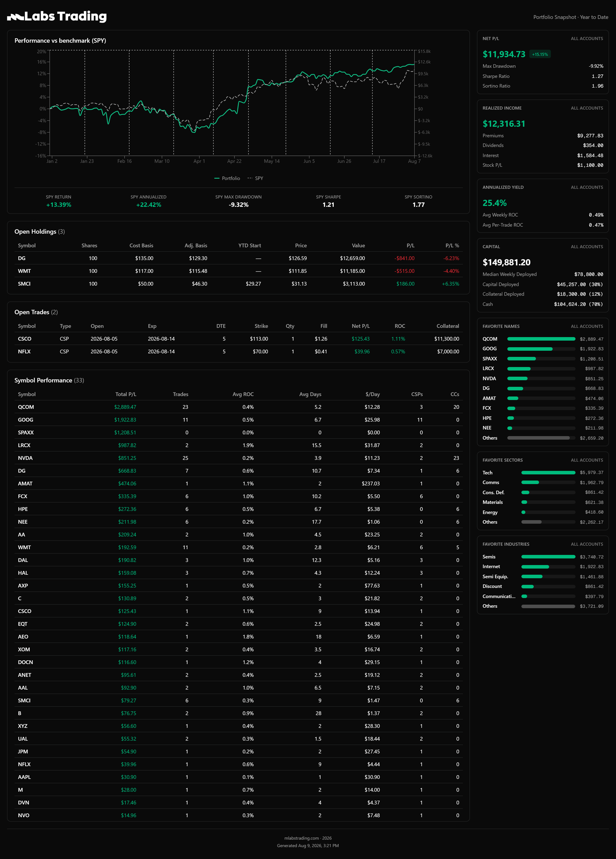Screen dimensions: 616x859
Task: Click the green Portfolio legend marker below the chart
Action: point(217,178)
